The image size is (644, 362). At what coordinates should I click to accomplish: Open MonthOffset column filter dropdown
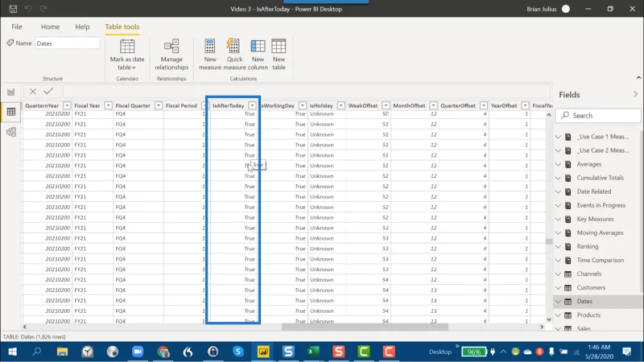tap(433, 105)
